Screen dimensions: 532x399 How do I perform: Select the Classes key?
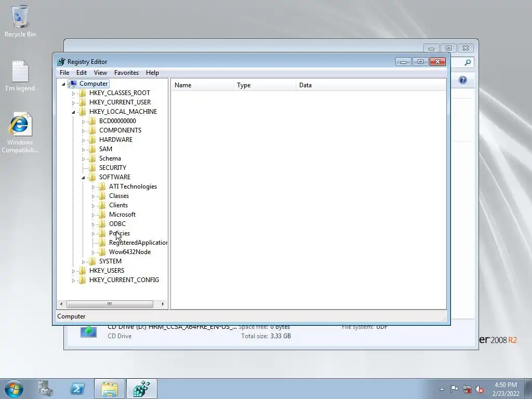pos(119,196)
